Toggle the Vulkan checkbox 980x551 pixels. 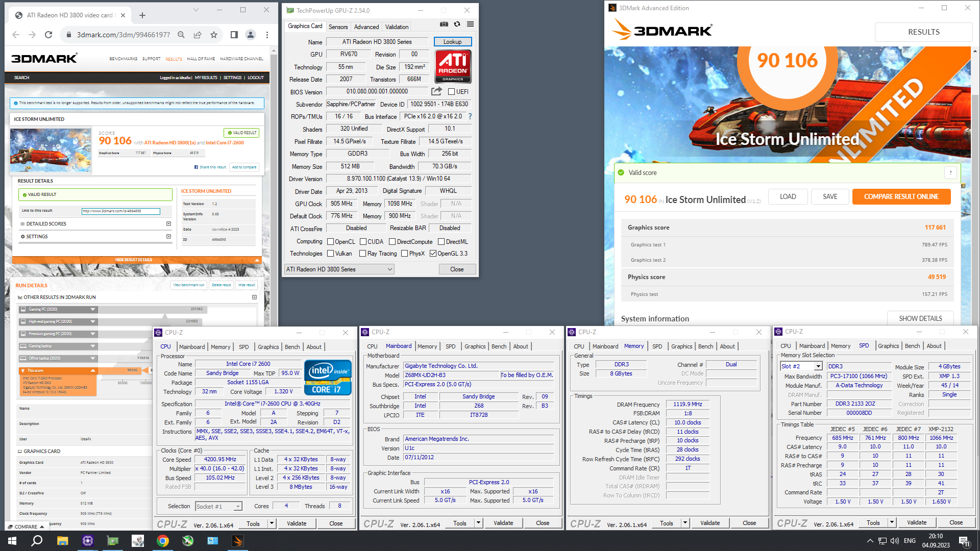pos(330,254)
